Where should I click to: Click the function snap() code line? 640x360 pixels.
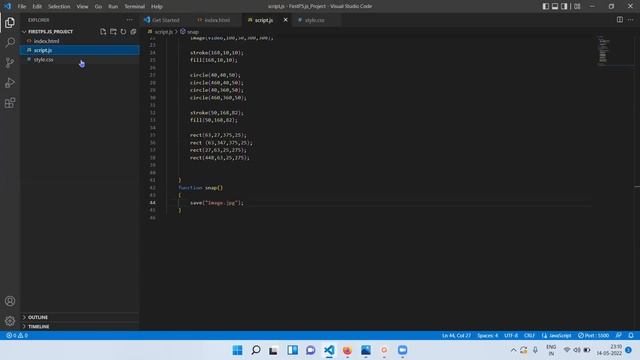click(x=200, y=188)
